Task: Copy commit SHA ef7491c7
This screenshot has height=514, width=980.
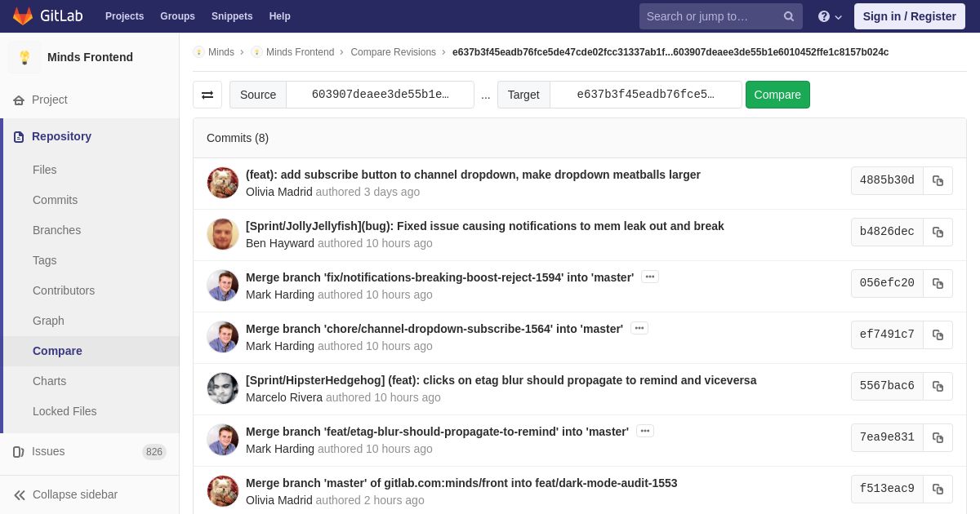Action: click(938, 335)
